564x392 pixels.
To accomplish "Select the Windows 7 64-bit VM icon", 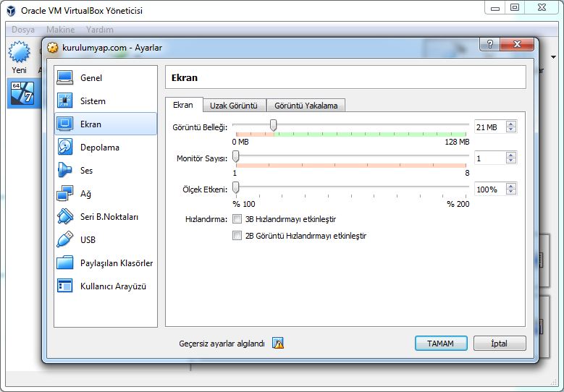I will 22,93.
